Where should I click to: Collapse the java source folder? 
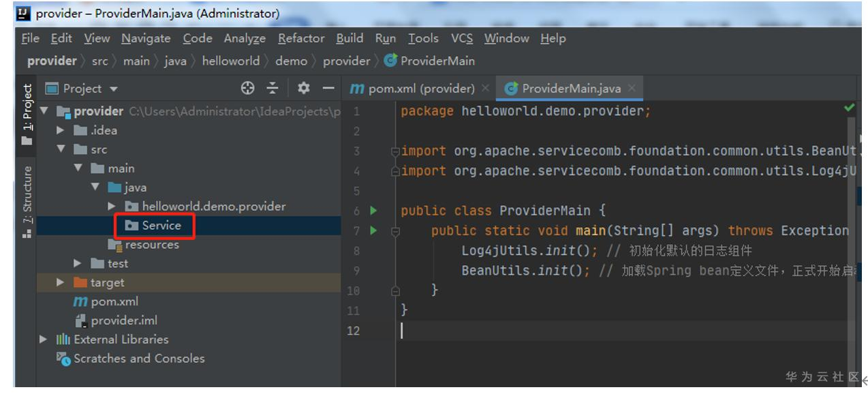pos(96,187)
